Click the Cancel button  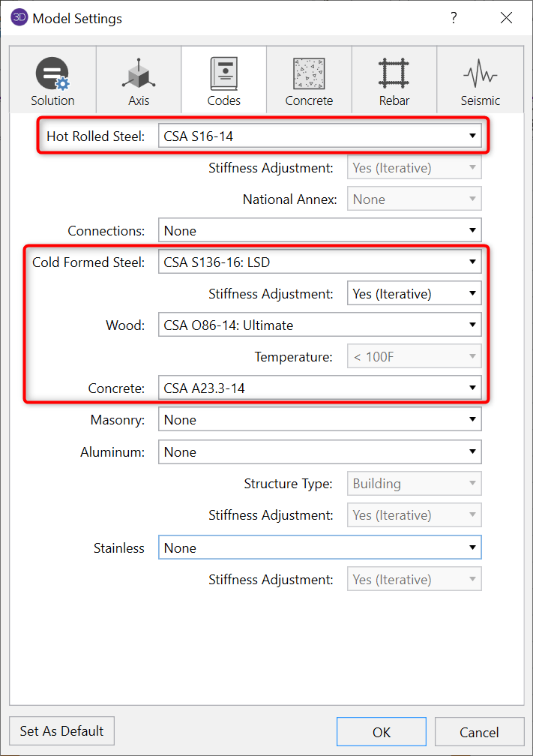click(x=478, y=732)
